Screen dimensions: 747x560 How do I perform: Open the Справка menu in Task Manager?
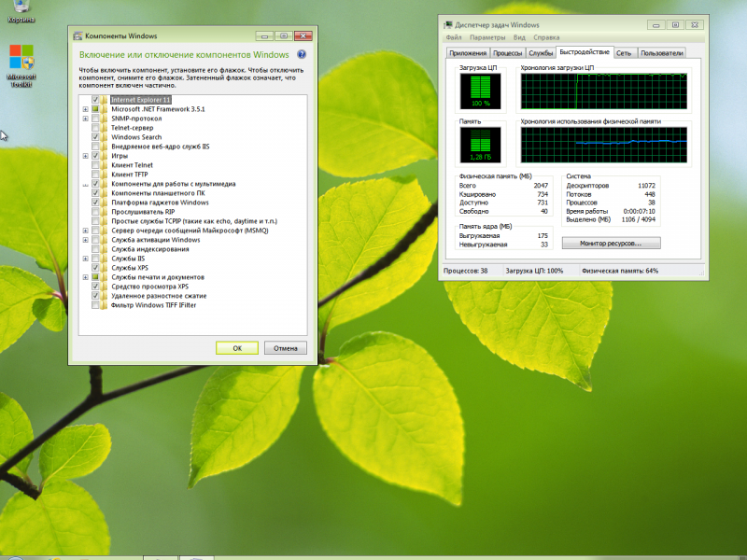coord(546,37)
